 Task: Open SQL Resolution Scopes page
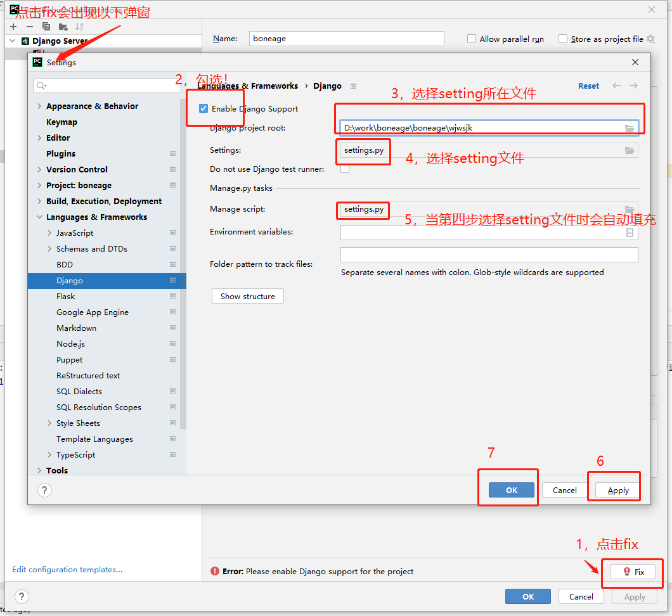click(x=98, y=407)
